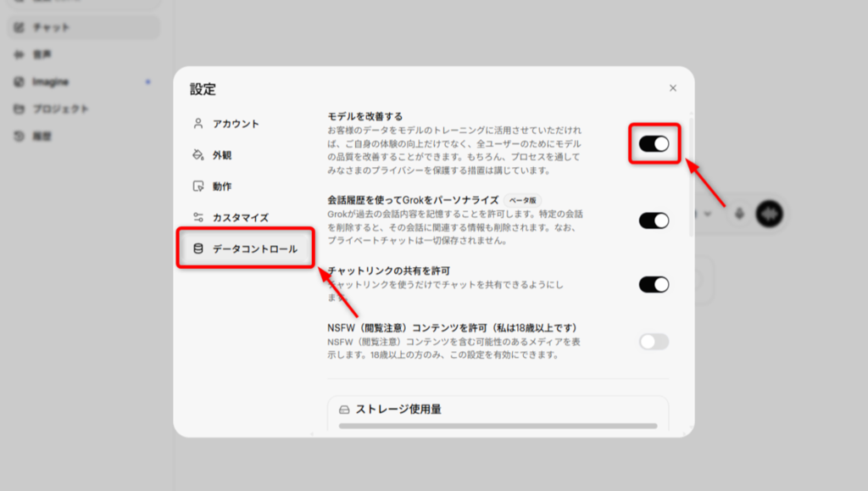
Task: Click the 設定 dialog title
Action: coord(203,89)
